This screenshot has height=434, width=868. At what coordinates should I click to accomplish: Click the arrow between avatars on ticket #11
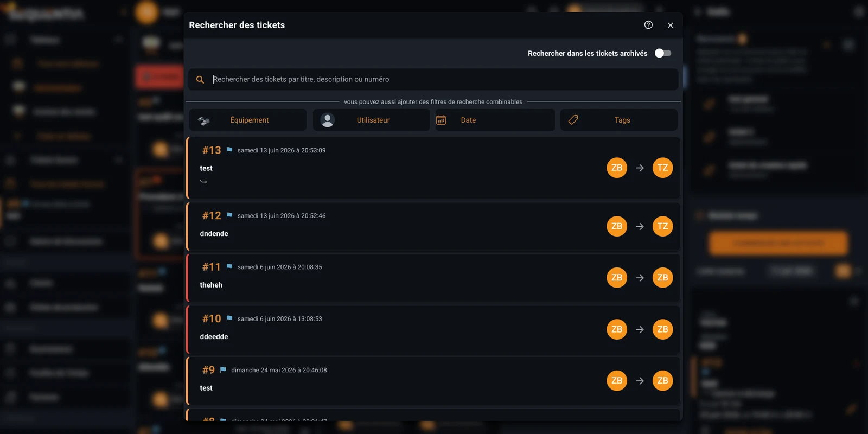point(640,278)
